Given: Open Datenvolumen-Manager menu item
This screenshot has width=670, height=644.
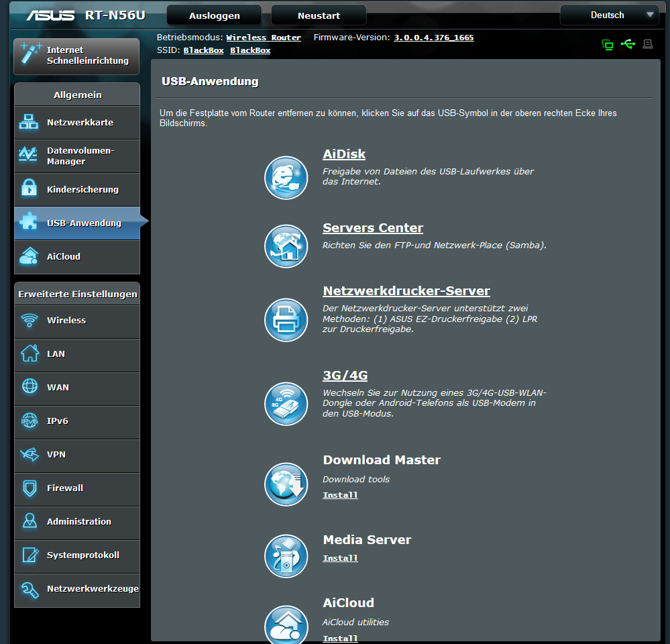Looking at the screenshot, I should click(77, 156).
